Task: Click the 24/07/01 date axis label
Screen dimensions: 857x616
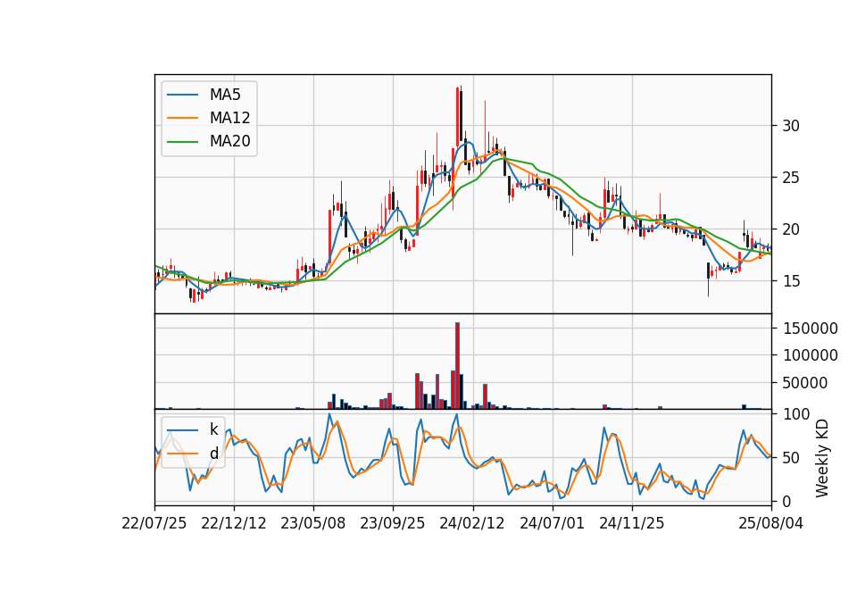Action: pyautogui.click(x=552, y=523)
